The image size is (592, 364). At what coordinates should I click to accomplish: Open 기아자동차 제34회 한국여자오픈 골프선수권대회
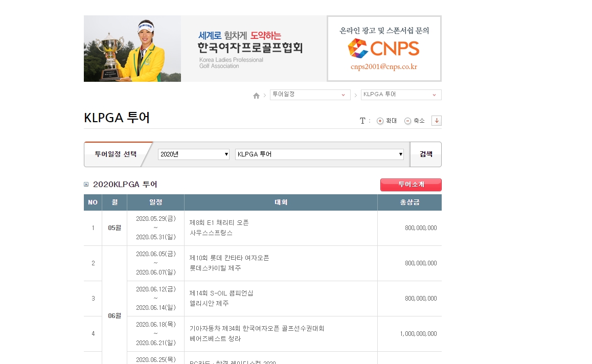257,329
